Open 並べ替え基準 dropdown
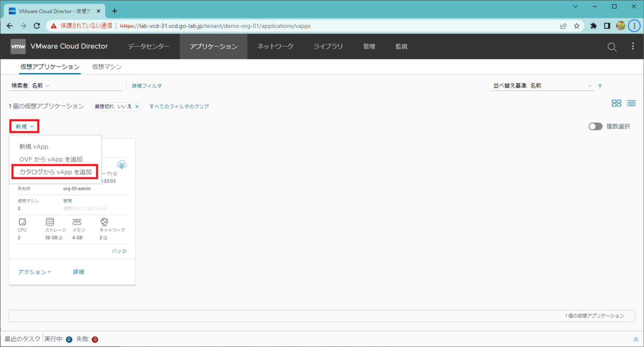644x347 pixels. (543, 86)
